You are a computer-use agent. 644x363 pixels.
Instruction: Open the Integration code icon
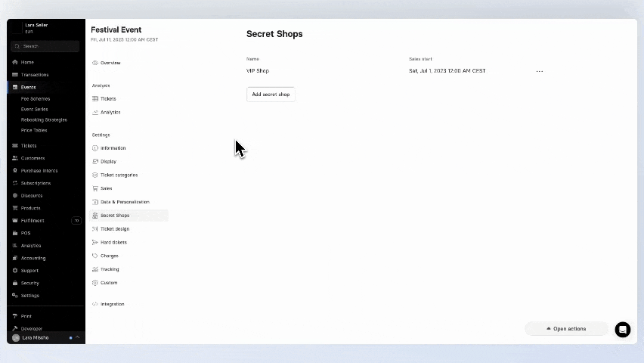pyautogui.click(x=95, y=304)
